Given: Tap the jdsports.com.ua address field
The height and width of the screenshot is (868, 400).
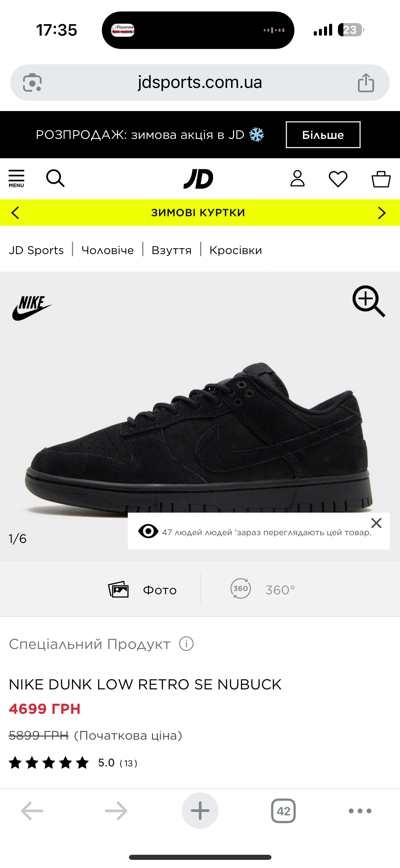Looking at the screenshot, I should [200, 83].
